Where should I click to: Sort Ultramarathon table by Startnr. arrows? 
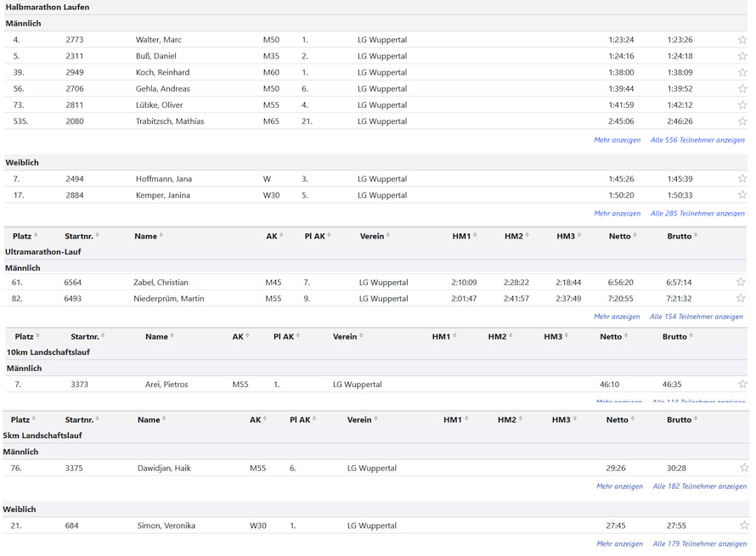tap(98, 236)
